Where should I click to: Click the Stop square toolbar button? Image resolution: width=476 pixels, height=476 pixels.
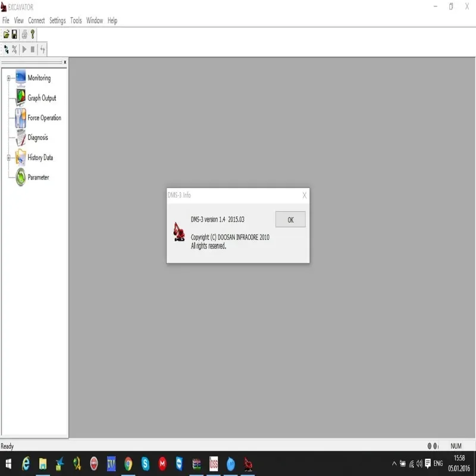coord(33,49)
